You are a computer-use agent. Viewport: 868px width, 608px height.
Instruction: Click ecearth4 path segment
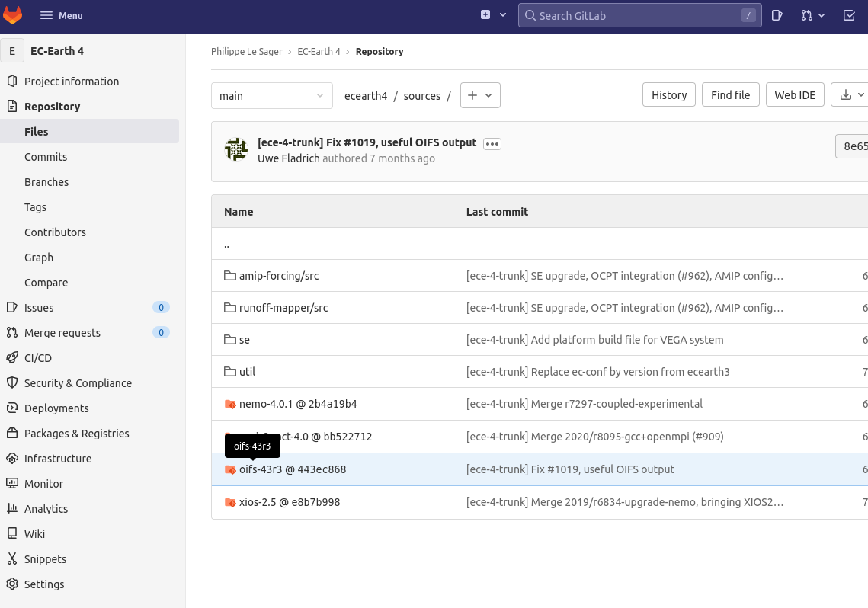click(x=365, y=96)
